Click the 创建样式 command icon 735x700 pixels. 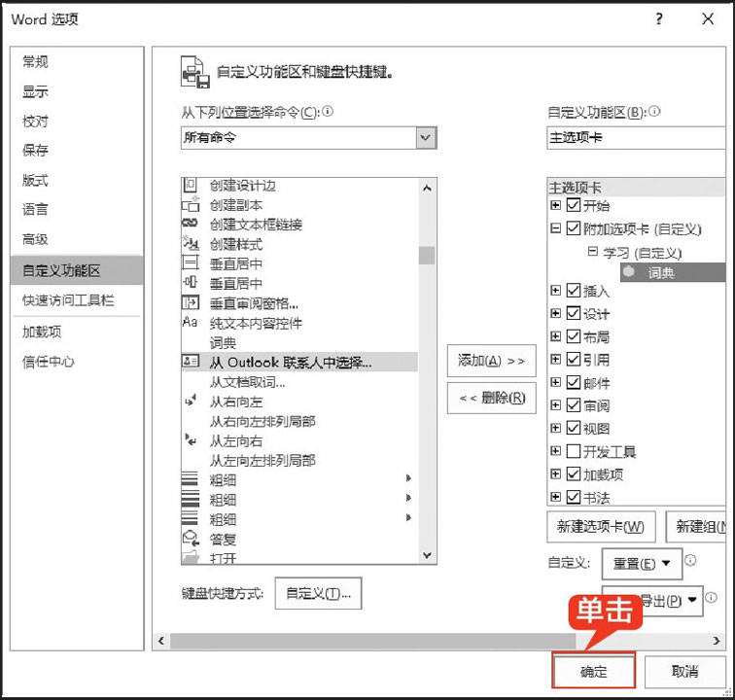point(191,243)
